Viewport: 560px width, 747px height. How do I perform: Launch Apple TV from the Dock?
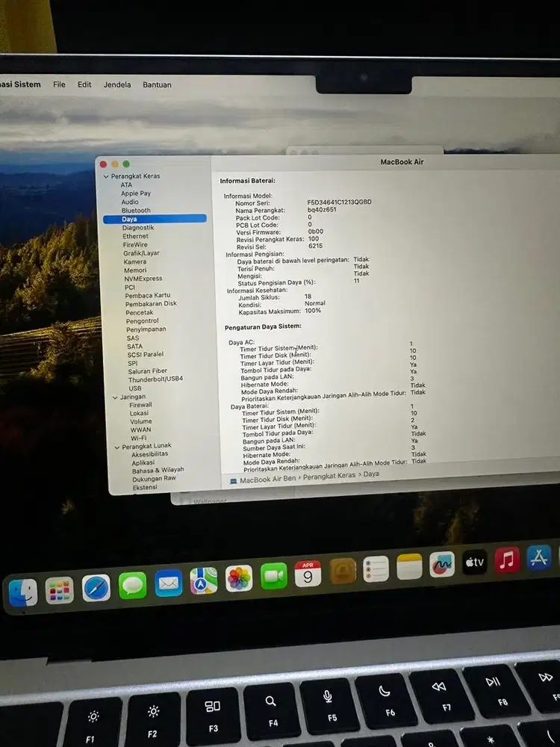point(474,562)
